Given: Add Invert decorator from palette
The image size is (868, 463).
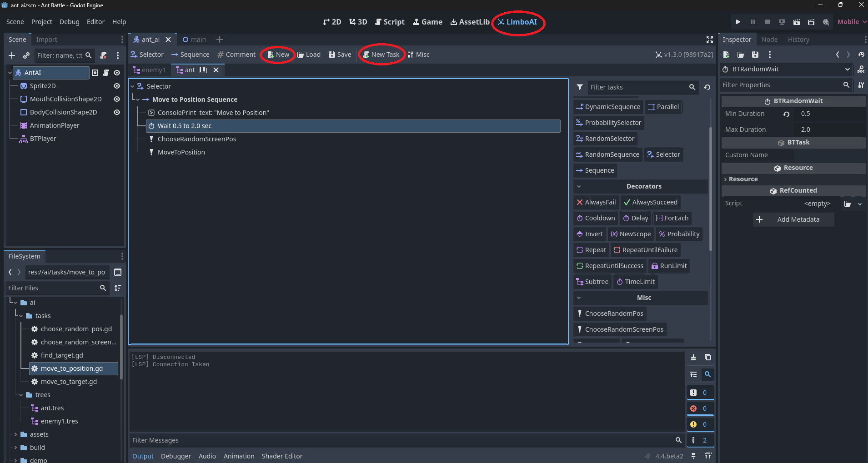Looking at the screenshot, I should click(x=590, y=234).
